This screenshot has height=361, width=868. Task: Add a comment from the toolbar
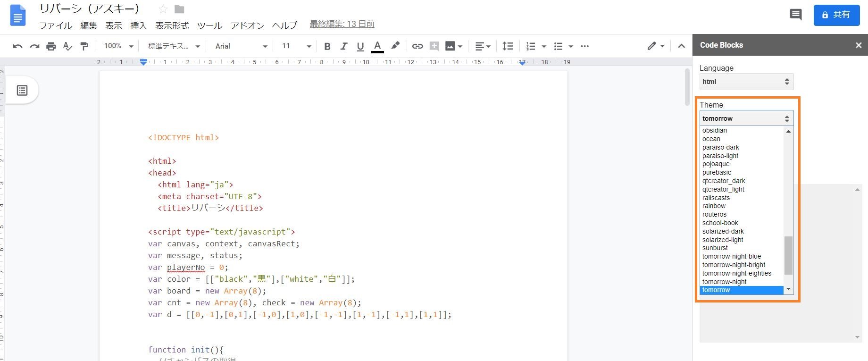point(434,46)
